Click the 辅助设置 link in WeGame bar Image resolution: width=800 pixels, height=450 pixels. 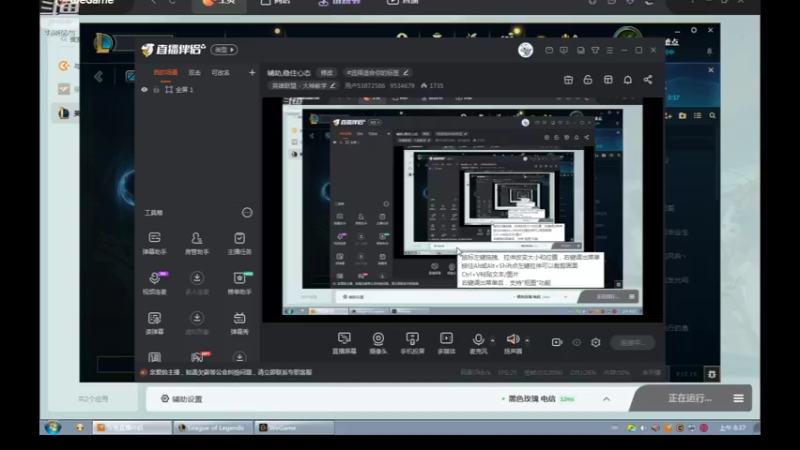[182, 399]
